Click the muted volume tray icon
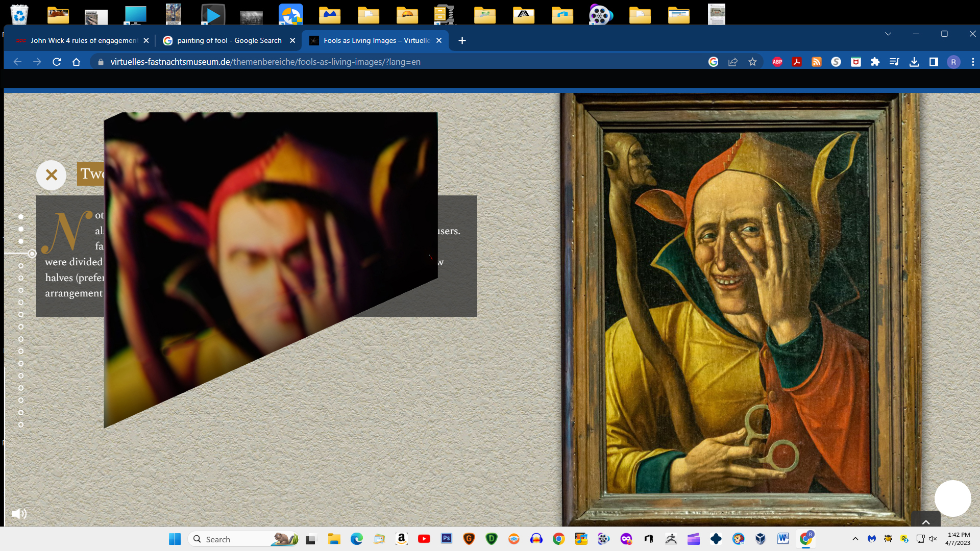The width and height of the screenshot is (980, 551). tap(933, 539)
